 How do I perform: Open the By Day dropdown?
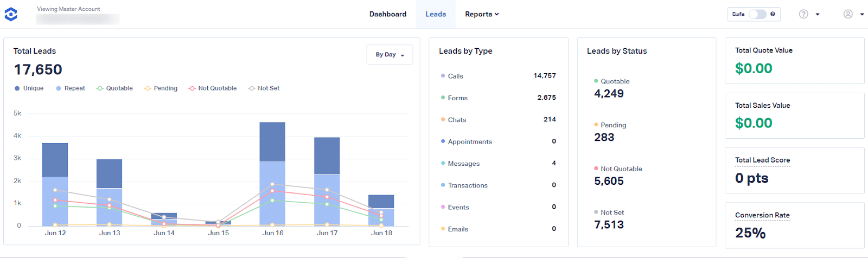pyautogui.click(x=390, y=55)
